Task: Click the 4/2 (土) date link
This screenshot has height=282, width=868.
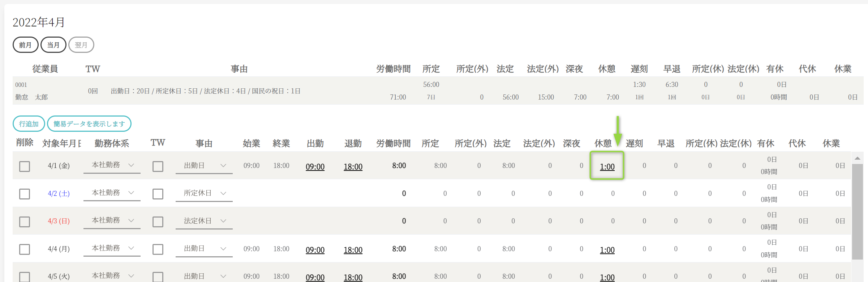Action: click(59, 194)
